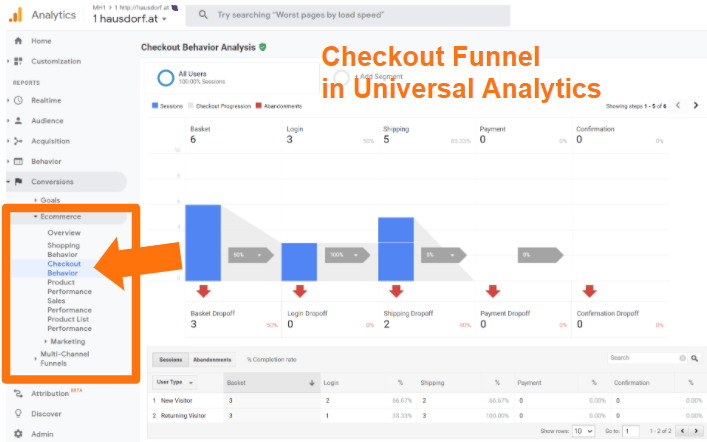Click the All Users segment circle
This screenshot has width=707, height=442.
point(165,78)
